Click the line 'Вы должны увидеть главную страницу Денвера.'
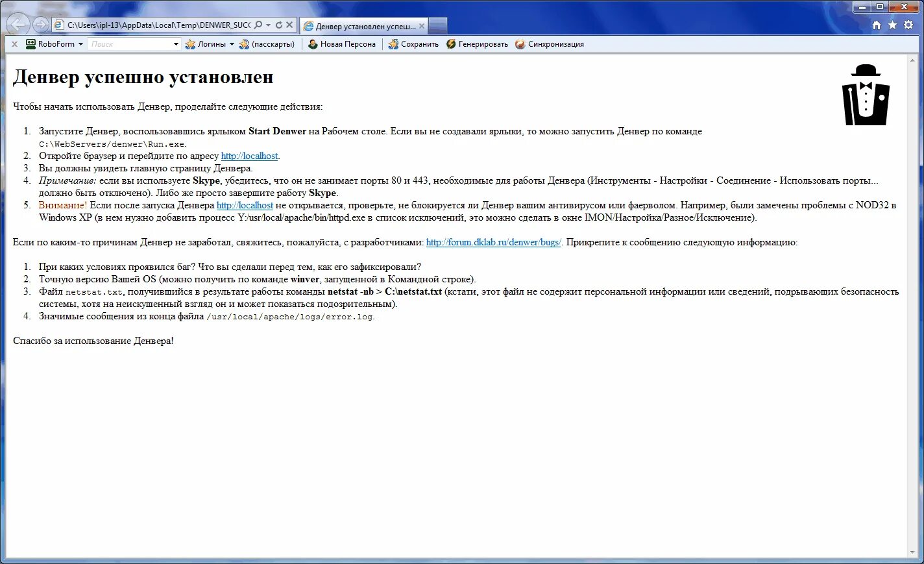The height and width of the screenshot is (564, 924). (x=146, y=168)
